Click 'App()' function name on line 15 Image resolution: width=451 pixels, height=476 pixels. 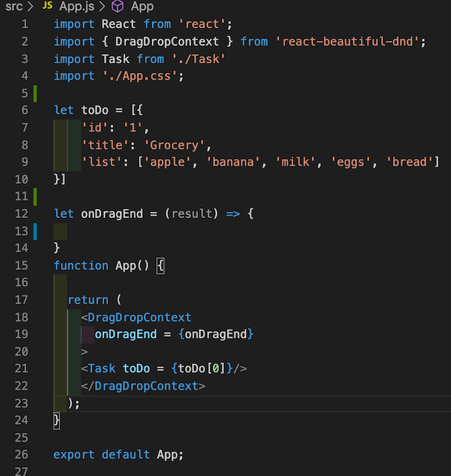tap(132, 266)
